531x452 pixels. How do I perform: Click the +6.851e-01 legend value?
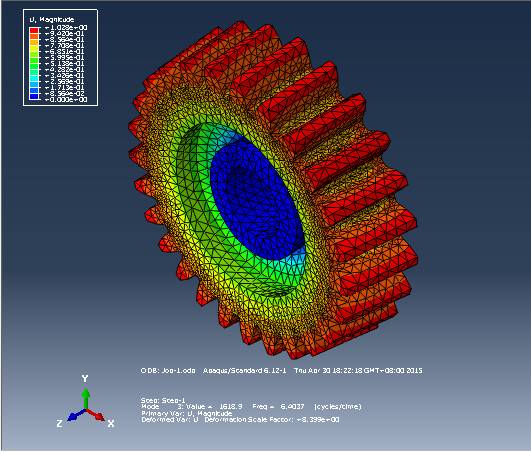click(64, 51)
